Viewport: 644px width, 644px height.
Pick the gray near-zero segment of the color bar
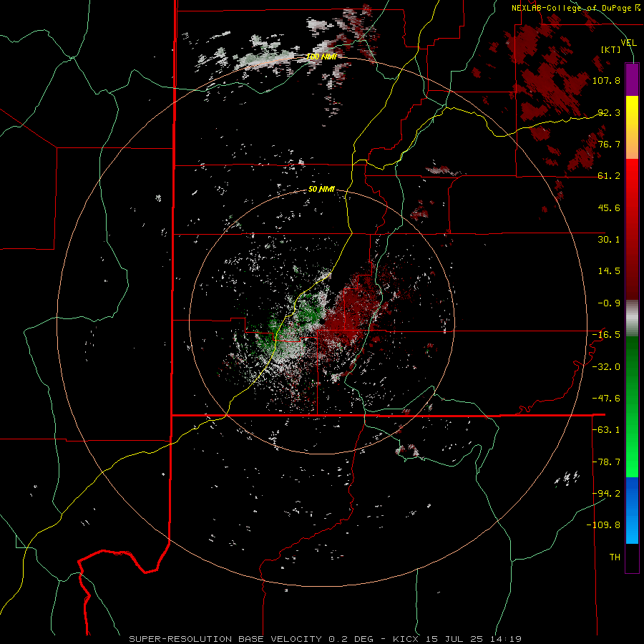click(x=632, y=318)
